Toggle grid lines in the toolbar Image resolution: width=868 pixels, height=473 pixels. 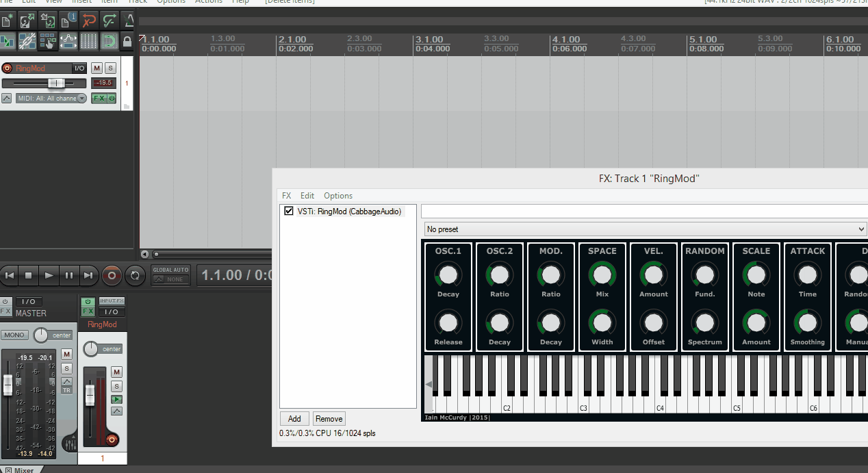point(89,41)
